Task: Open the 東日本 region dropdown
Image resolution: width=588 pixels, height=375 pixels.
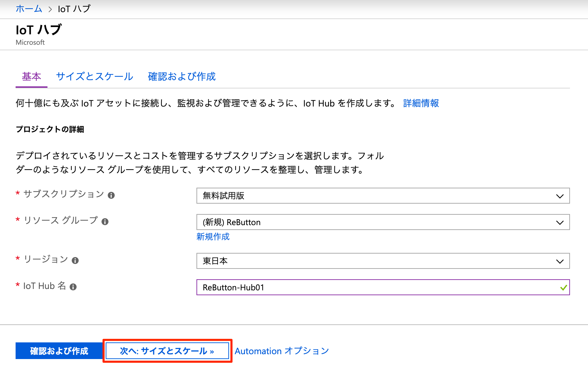Action: click(383, 261)
